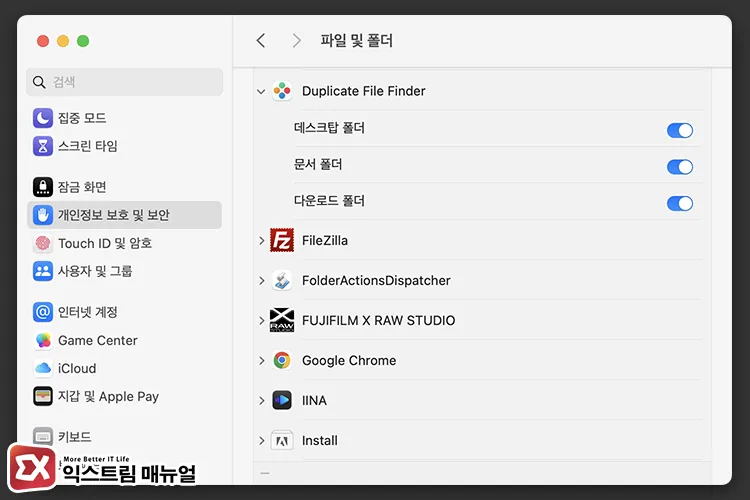Image resolution: width=750 pixels, height=500 pixels.
Task: Click the FileZilla app icon
Action: click(282, 240)
